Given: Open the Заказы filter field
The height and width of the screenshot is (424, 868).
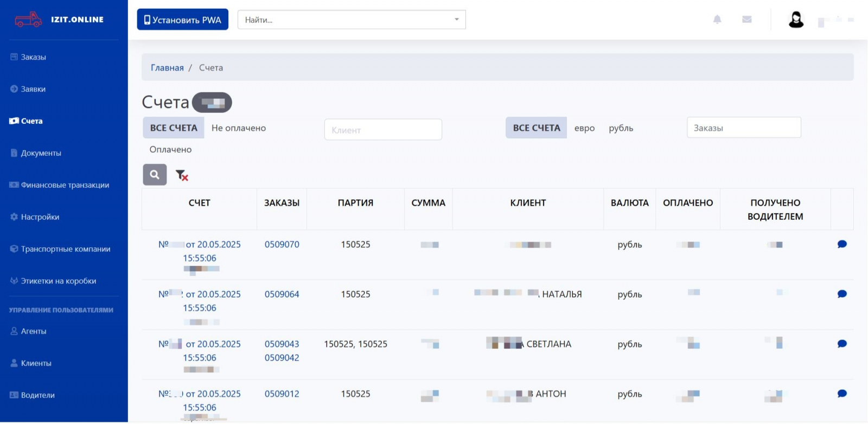Looking at the screenshot, I should coord(743,128).
